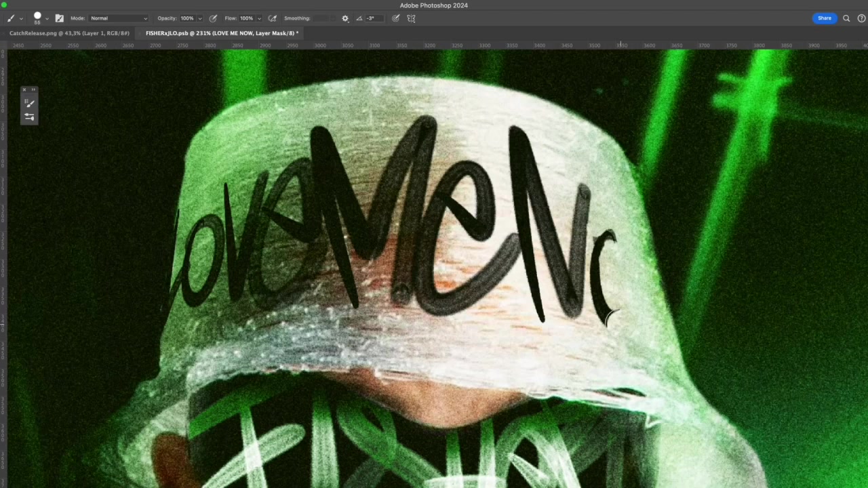
Task: Toggle the Brush Settings panel icon
Action: click(x=59, y=18)
